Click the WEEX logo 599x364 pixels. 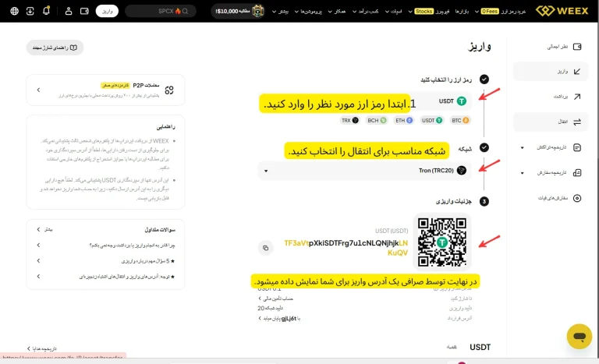[562, 11]
